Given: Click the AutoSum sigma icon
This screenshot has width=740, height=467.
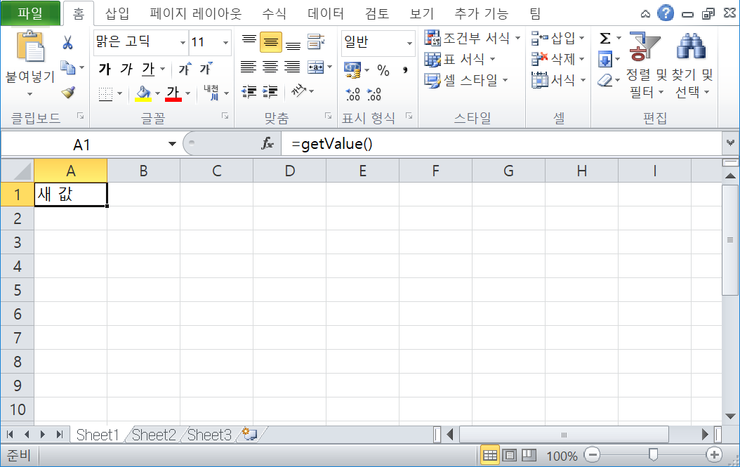Looking at the screenshot, I should click(x=605, y=38).
